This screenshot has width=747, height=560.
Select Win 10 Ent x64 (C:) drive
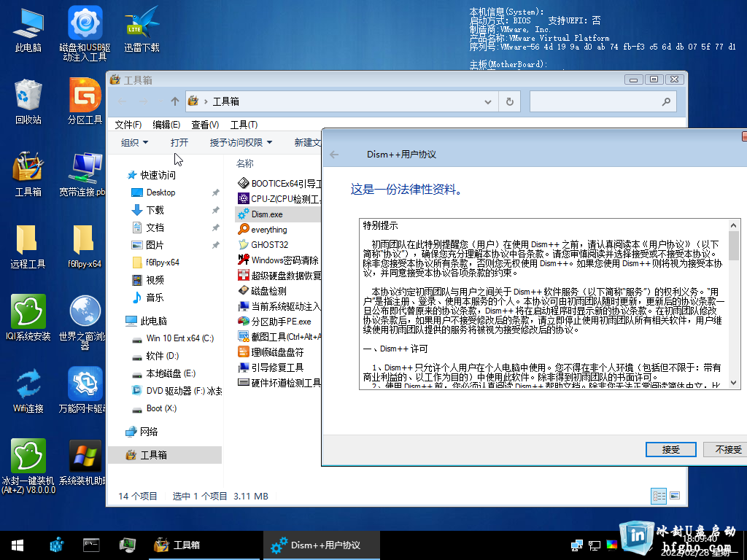click(x=174, y=338)
